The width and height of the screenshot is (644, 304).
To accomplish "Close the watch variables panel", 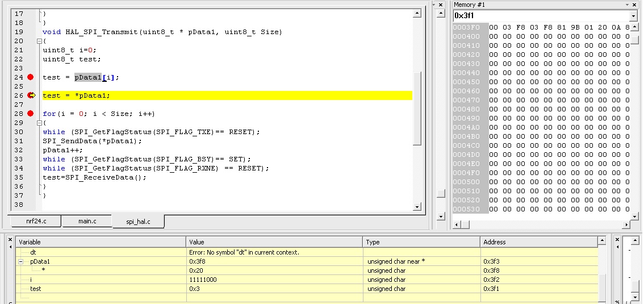I will click(10, 239).
